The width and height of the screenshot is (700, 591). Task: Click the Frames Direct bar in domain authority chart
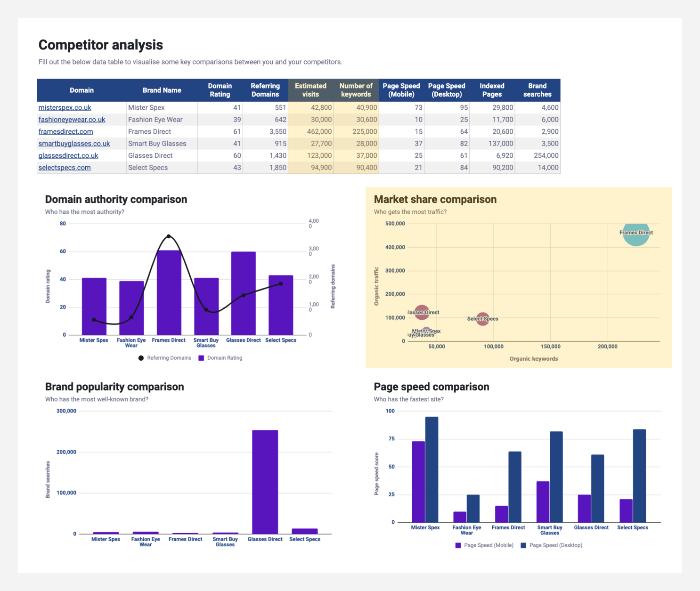point(169,292)
